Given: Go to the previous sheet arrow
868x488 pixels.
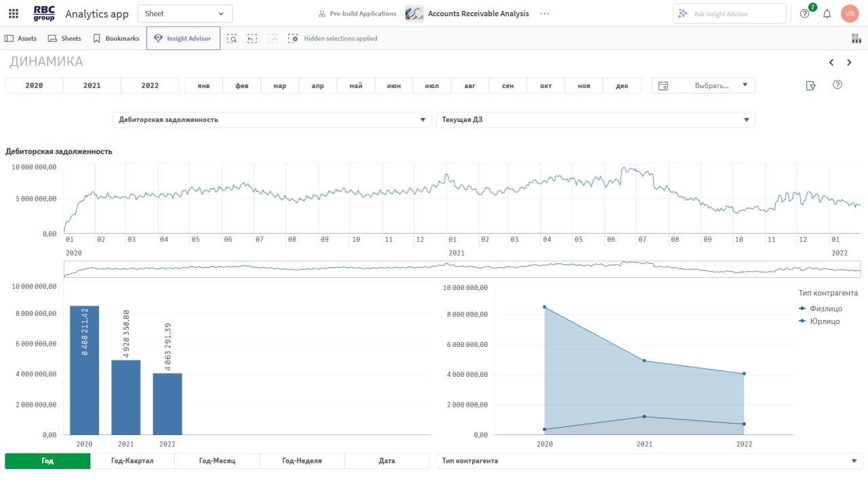Looking at the screenshot, I should pyautogui.click(x=831, y=62).
